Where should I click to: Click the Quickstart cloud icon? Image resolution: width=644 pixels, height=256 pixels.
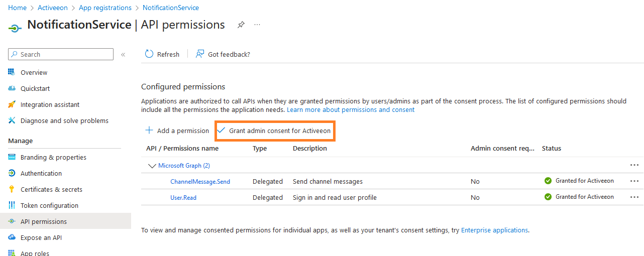coord(12,88)
